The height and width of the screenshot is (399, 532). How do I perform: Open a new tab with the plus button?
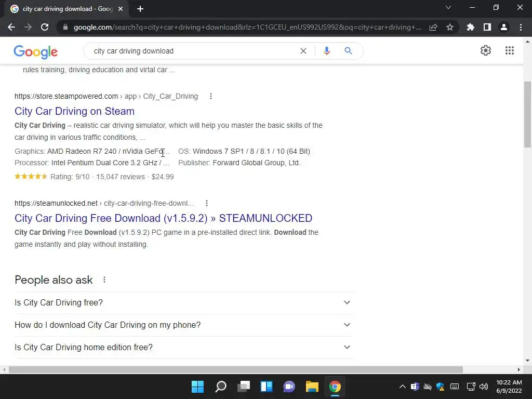[140, 9]
